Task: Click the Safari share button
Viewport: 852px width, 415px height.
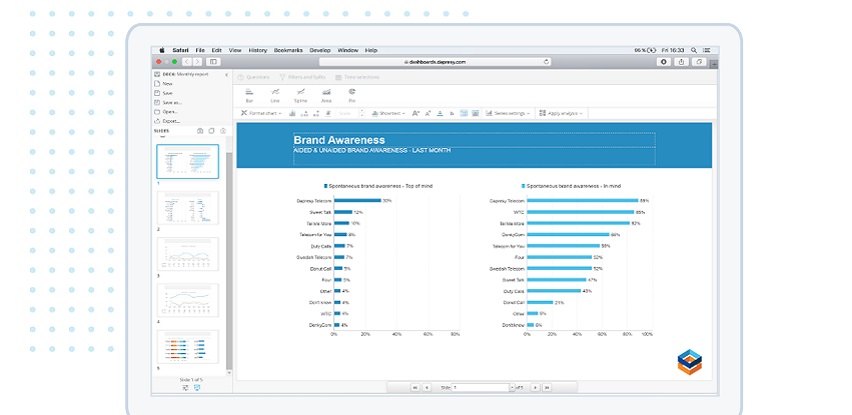Action: (x=682, y=62)
